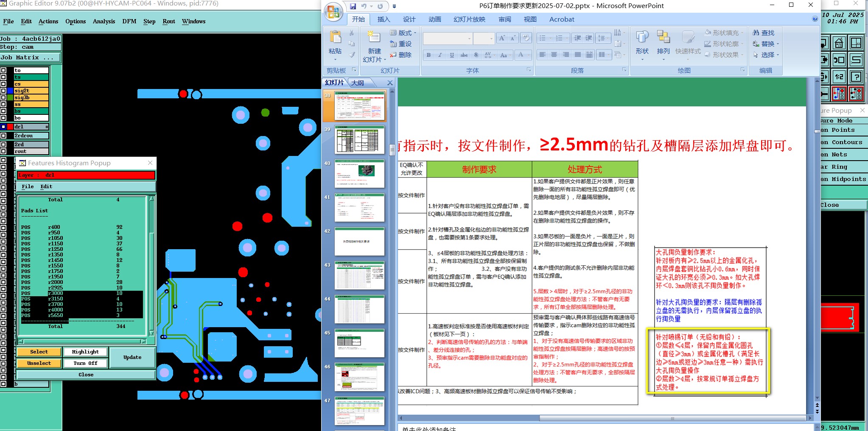Click the Arrange (排列) icon

pyautogui.click(x=663, y=37)
